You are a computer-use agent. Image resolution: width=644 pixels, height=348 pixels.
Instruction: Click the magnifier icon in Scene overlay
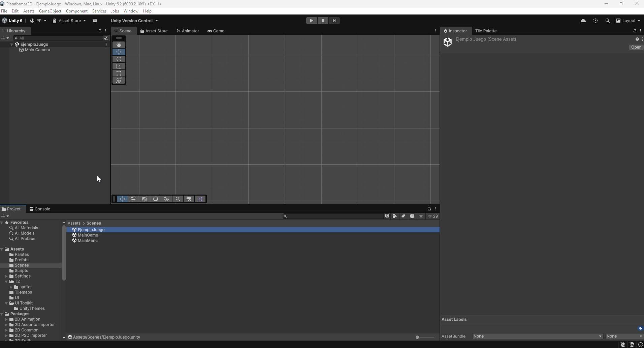[178, 199]
